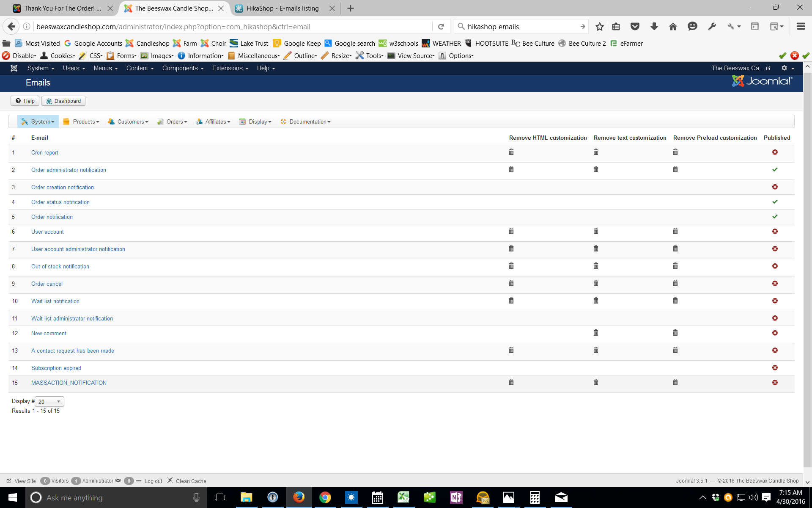
Task: Remove Preload customization for Order cancel
Action: pos(675,283)
